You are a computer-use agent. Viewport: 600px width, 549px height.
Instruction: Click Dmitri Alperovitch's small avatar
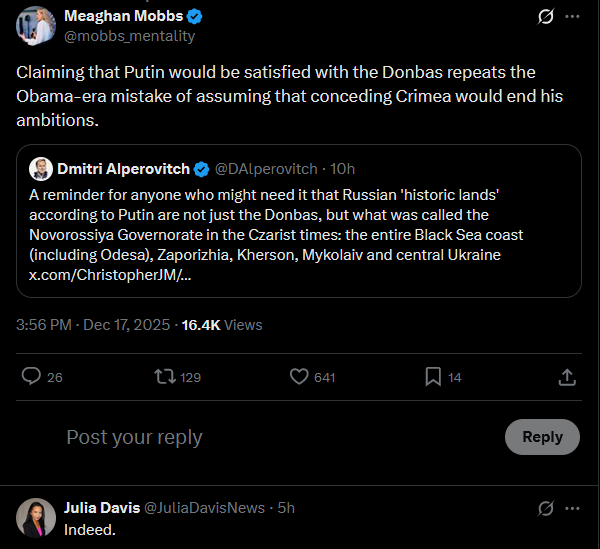41,168
